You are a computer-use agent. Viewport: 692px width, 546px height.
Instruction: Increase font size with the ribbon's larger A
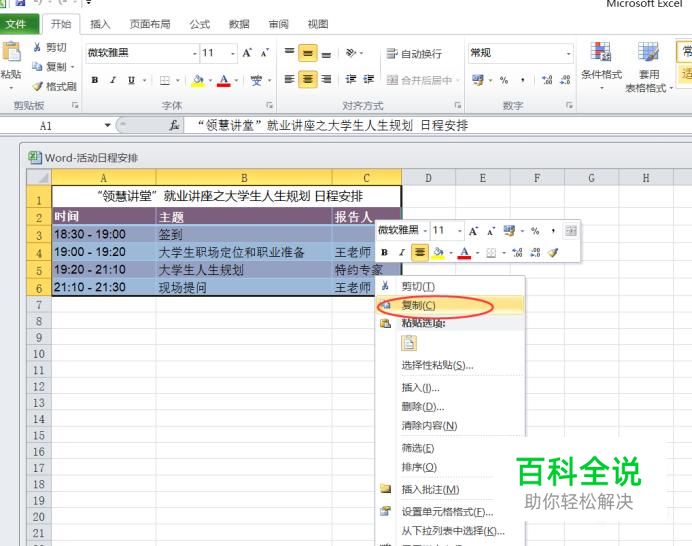pos(247,53)
